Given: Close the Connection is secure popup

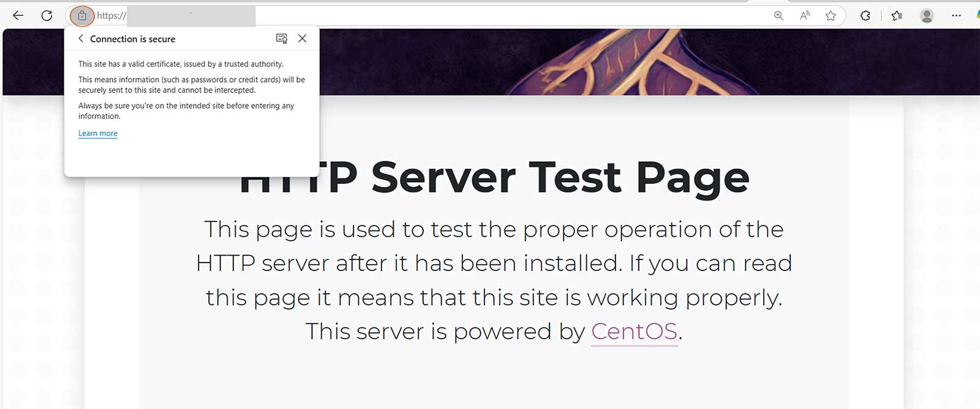Looking at the screenshot, I should coord(302,38).
